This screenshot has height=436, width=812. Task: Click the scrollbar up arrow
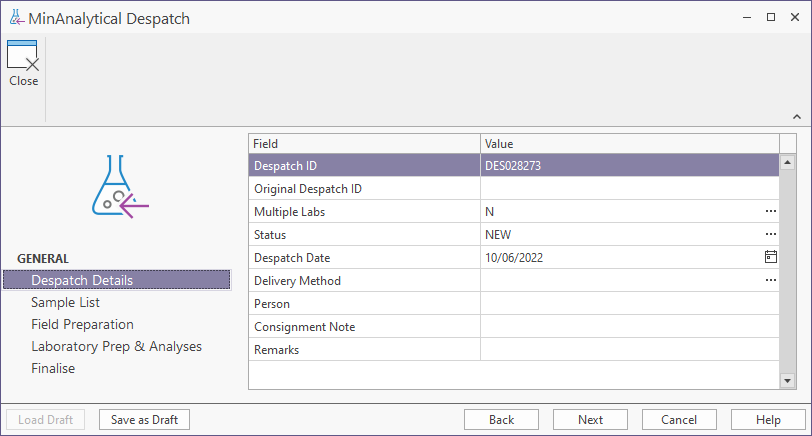(x=788, y=162)
